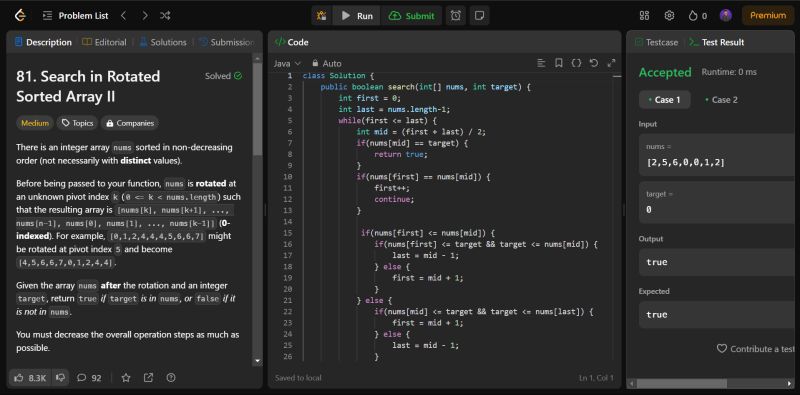Click the first++ code line
This screenshot has width=800, height=395.
[x=392, y=188]
